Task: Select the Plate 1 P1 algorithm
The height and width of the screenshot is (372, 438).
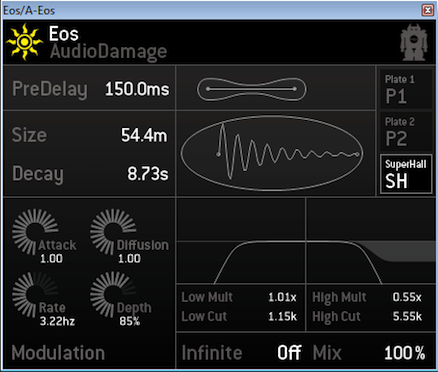Action: (406, 89)
